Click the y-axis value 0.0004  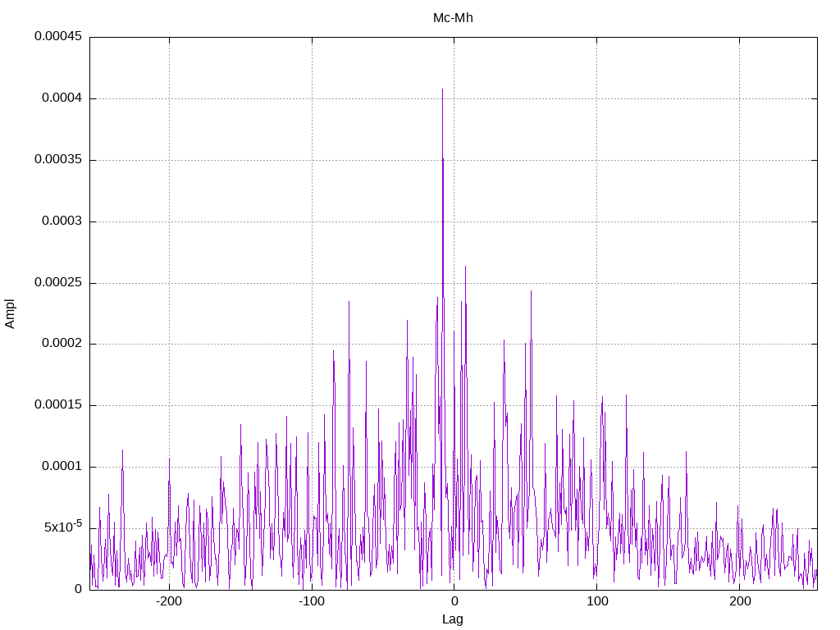point(62,98)
